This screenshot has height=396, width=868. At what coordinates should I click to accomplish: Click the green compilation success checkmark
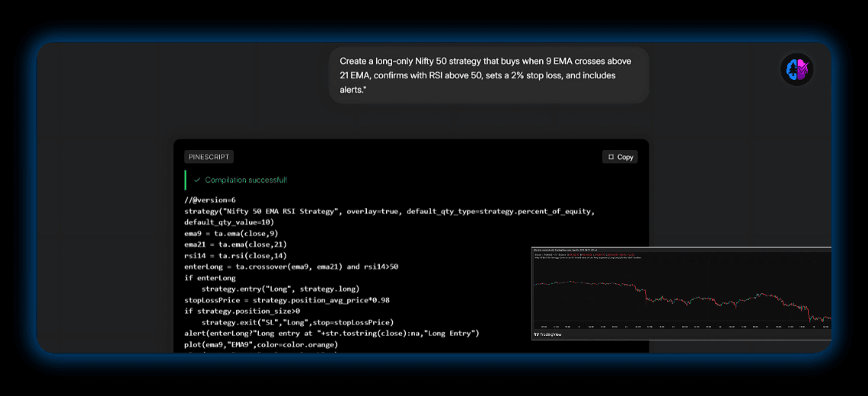click(x=197, y=180)
